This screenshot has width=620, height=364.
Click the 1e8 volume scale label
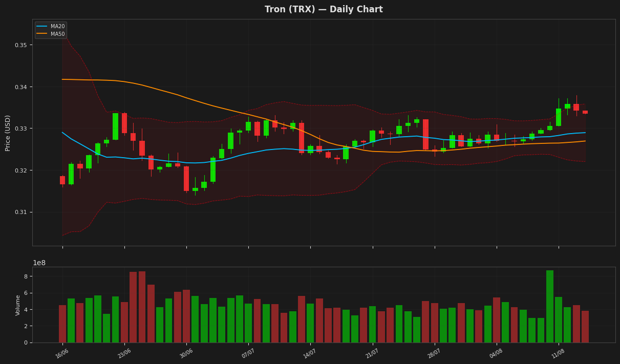(39, 263)
